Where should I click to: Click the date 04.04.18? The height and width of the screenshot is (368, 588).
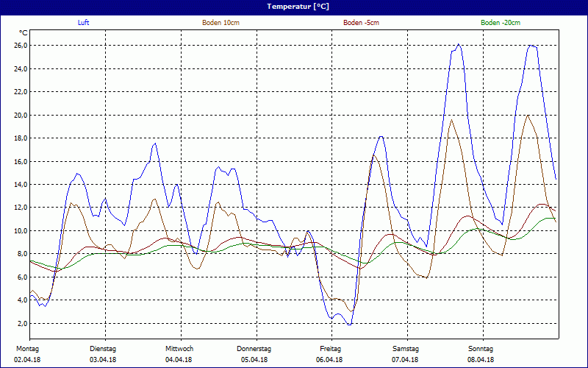coord(179,360)
